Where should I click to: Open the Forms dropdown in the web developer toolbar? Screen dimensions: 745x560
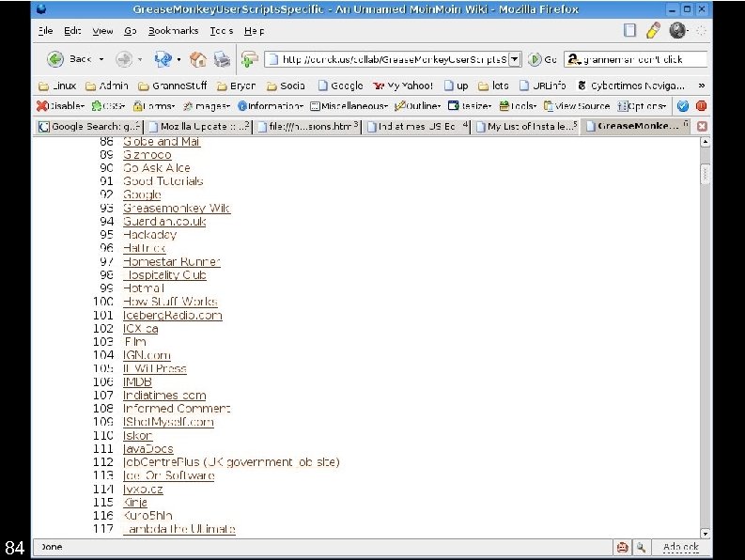pyautogui.click(x=154, y=106)
